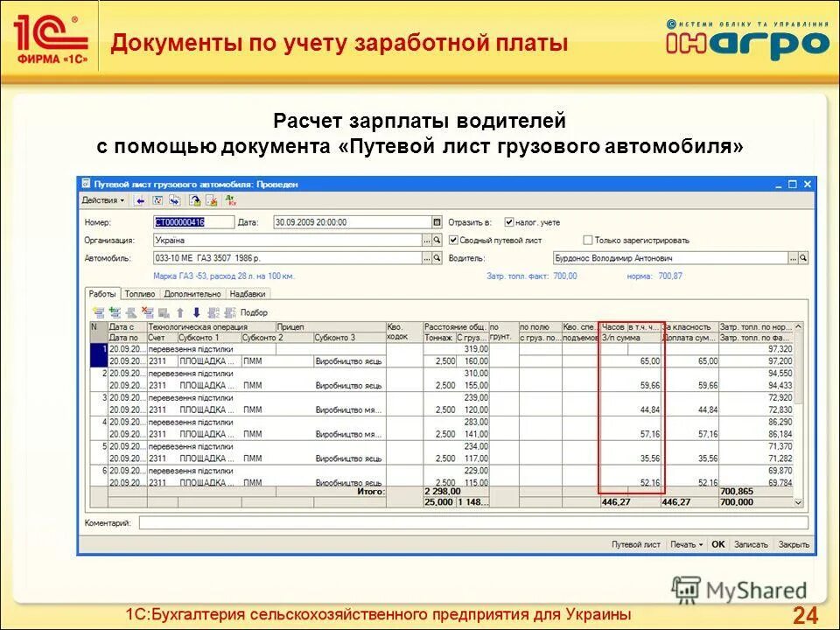
Task: Click the Подбор button in table toolbar
Action: pos(254,312)
